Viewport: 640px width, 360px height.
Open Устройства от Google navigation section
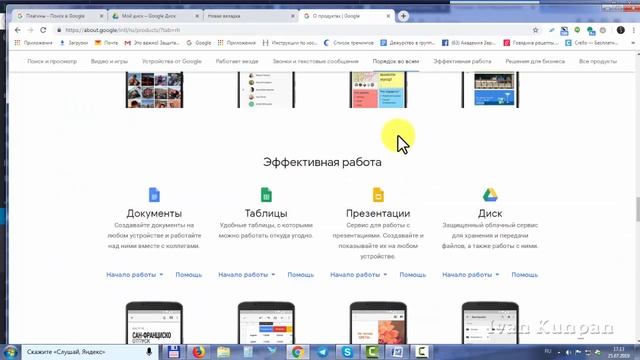pos(172,61)
